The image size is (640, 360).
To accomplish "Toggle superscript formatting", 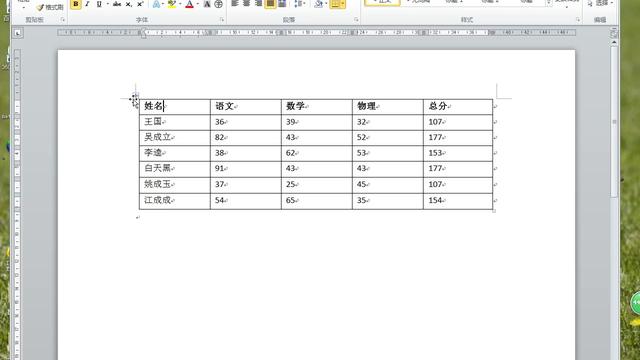I will (x=140, y=4).
